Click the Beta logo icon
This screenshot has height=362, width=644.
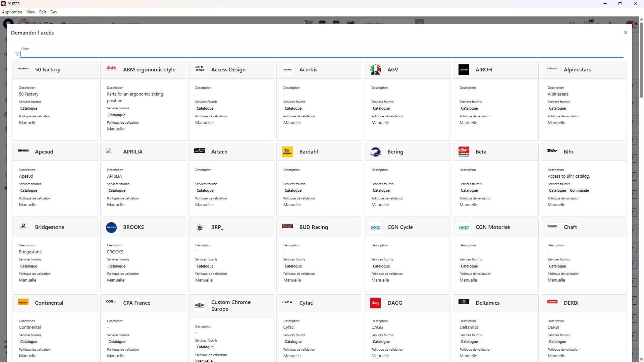click(x=464, y=152)
